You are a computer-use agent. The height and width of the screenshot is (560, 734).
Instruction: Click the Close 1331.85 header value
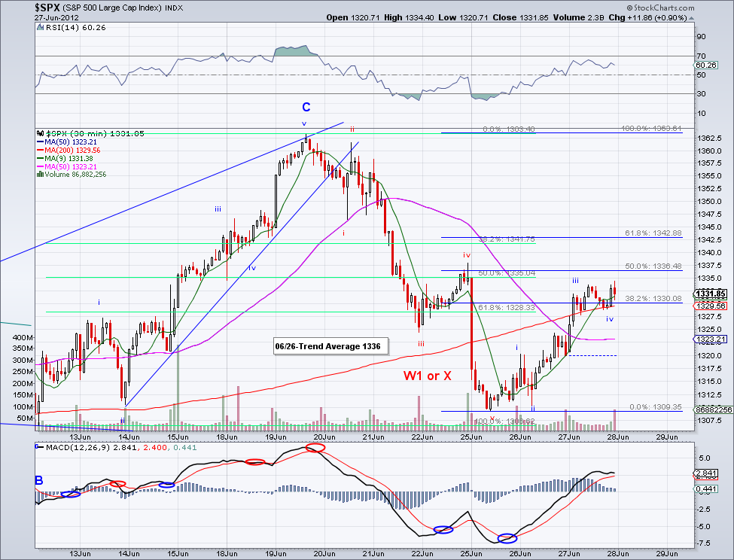pyautogui.click(x=520, y=18)
